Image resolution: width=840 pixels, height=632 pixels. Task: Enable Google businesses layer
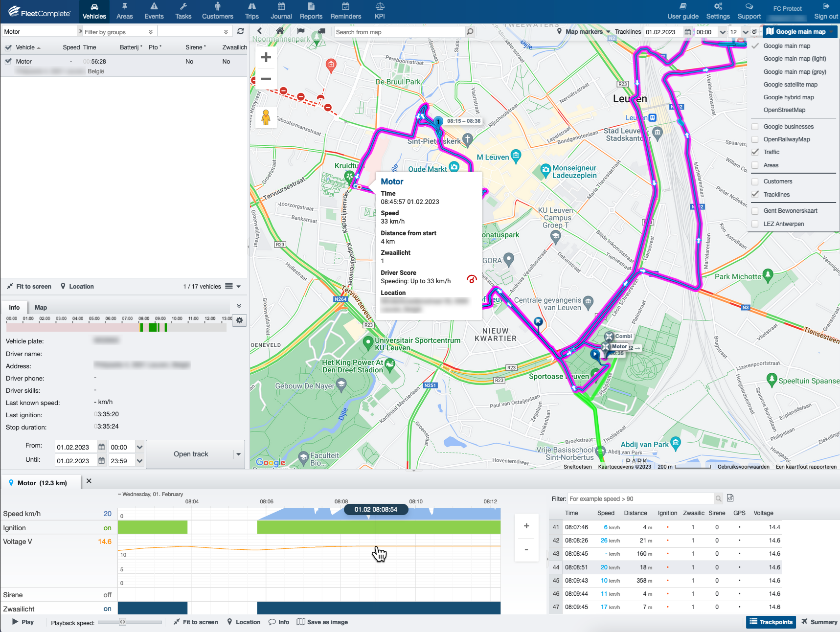(755, 127)
